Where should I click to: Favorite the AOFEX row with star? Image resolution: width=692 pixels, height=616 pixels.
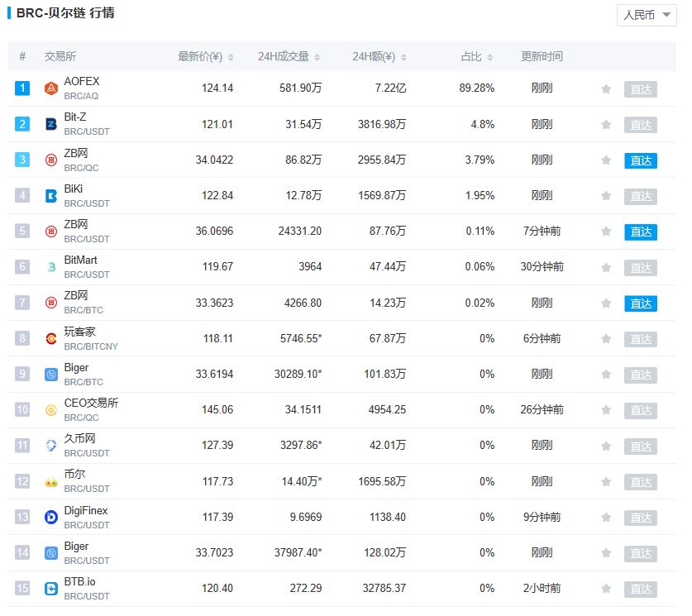pyautogui.click(x=606, y=89)
